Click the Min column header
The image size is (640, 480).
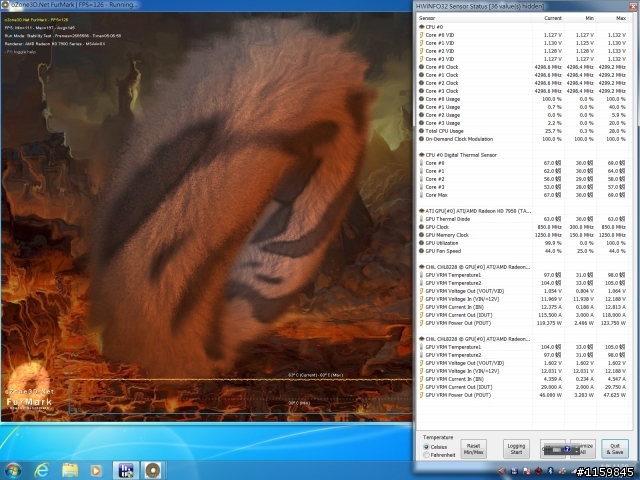click(580, 18)
